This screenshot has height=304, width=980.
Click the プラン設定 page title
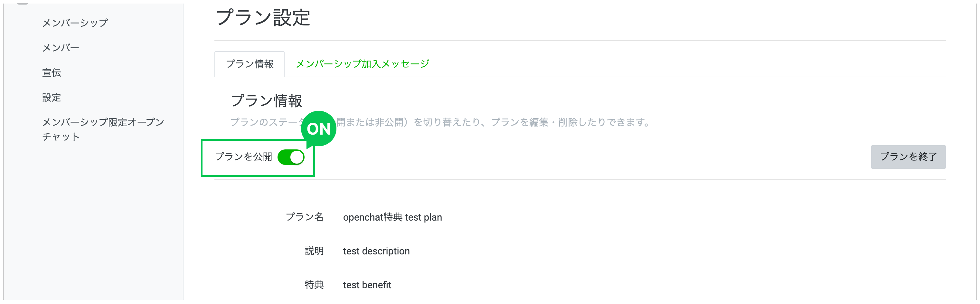click(x=263, y=17)
